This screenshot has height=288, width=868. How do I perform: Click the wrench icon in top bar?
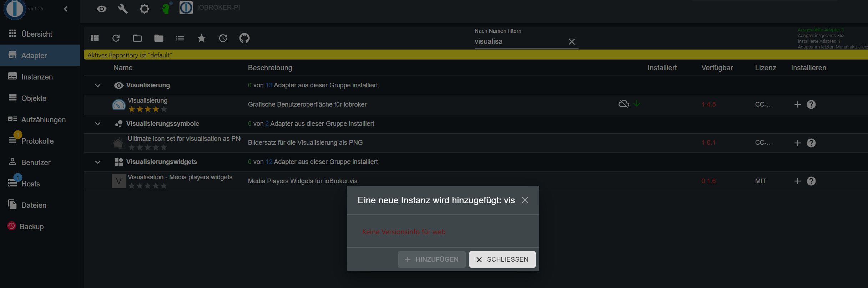coord(123,9)
